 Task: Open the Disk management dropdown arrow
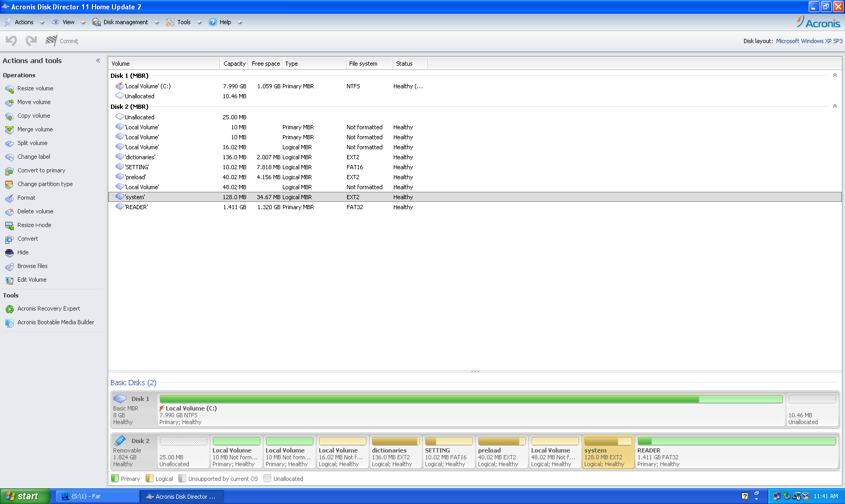(156, 23)
